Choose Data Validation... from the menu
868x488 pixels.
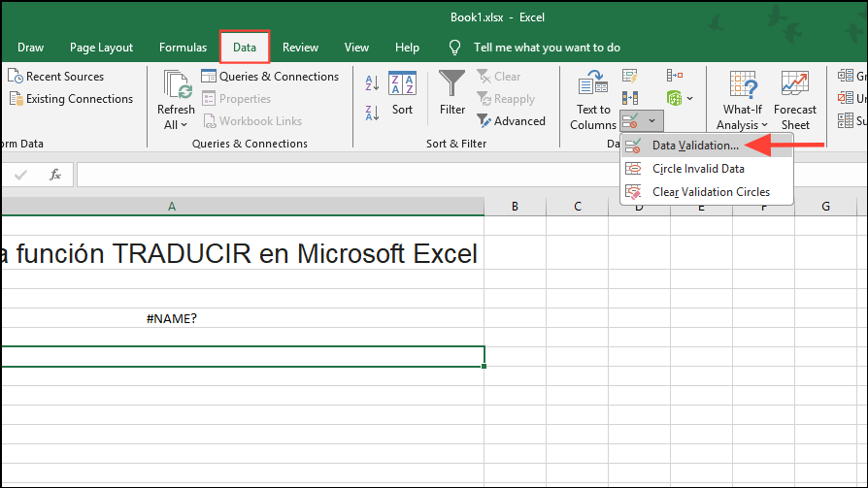coord(707,146)
